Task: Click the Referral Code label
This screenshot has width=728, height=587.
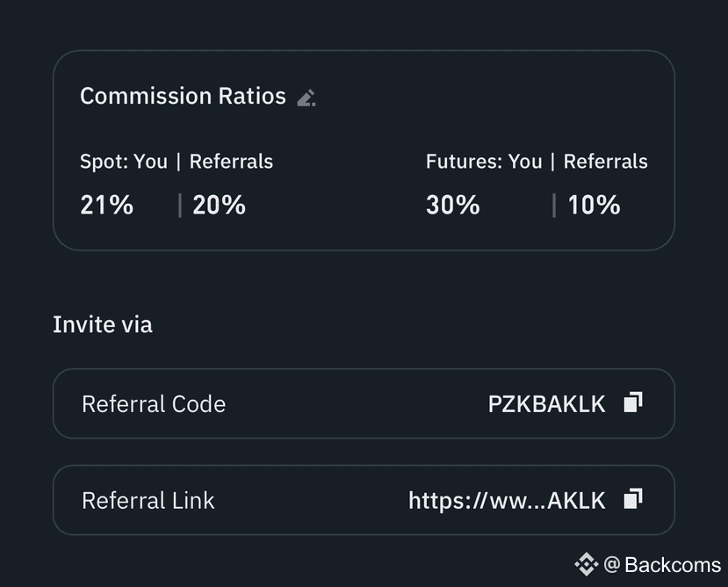Action: [154, 404]
